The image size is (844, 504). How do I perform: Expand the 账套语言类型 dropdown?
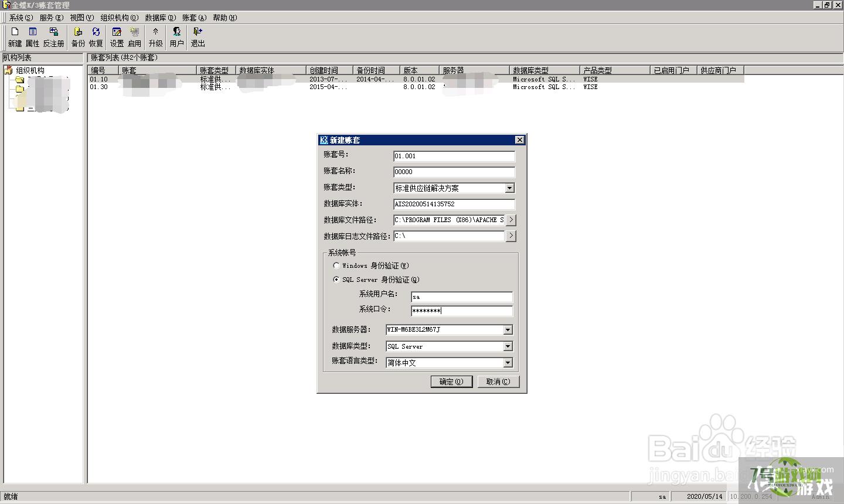[508, 363]
